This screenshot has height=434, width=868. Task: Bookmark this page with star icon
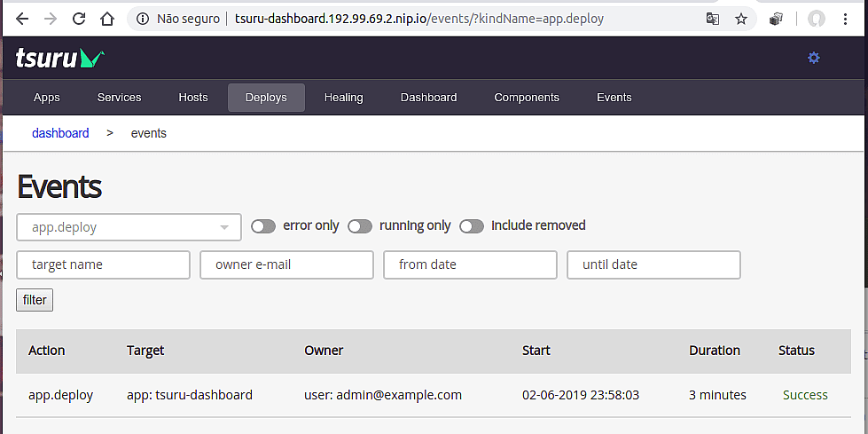tap(740, 19)
